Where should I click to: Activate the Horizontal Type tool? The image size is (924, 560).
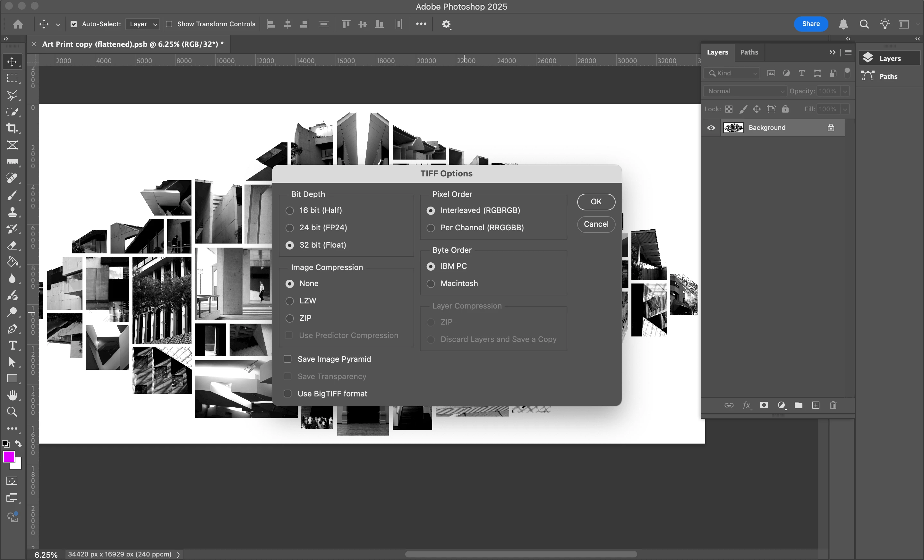point(12,345)
